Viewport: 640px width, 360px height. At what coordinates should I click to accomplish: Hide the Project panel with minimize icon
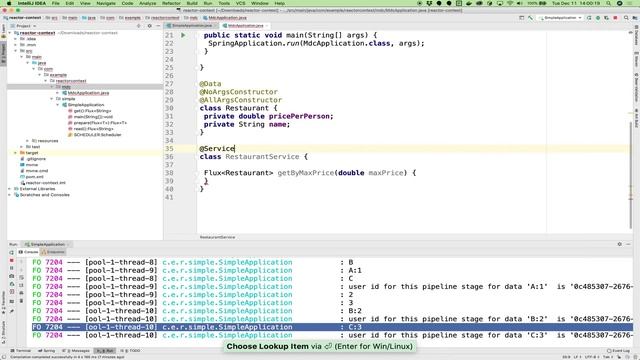tap(158, 26)
